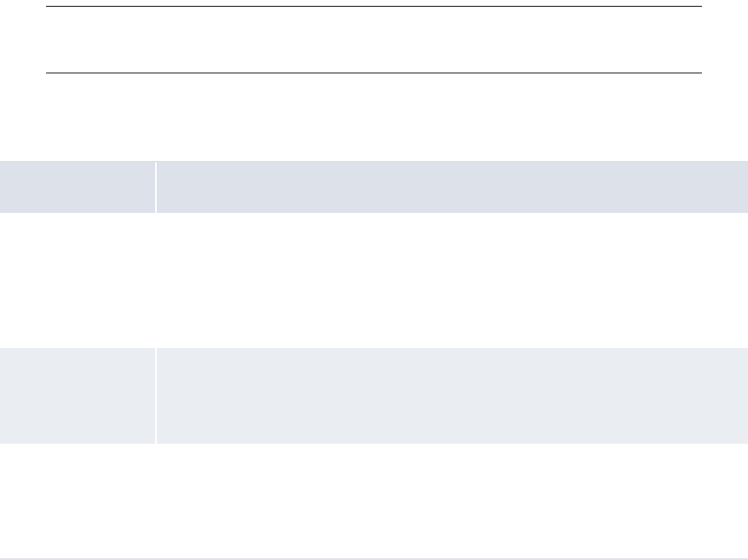Image resolution: width=748 pixels, height=560 pixels.
Task: Click the second black horizontal rule
Action: tap(374, 73)
